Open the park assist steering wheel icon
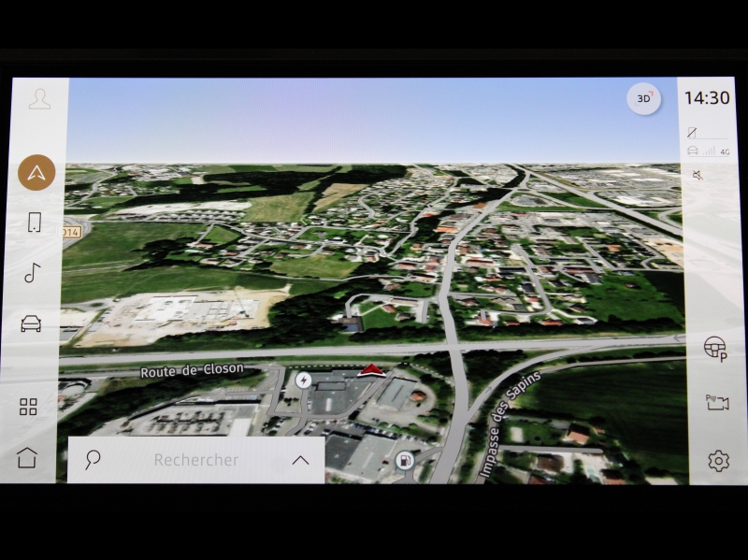748x560 pixels. pos(715,349)
